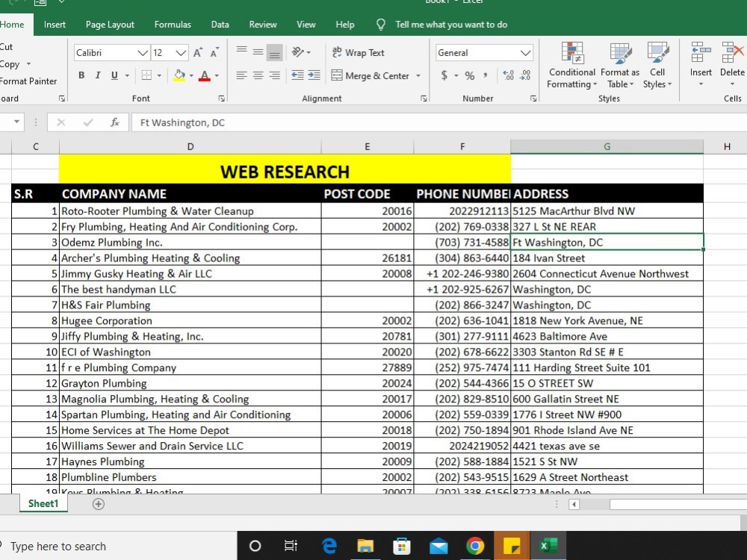Viewport: 747px width, 560px height.
Task: Apply percent style
Action: [470, 75]
